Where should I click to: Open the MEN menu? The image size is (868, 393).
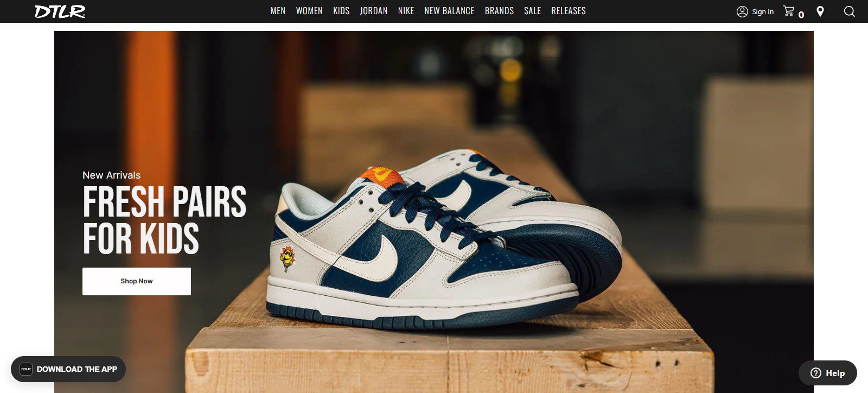point(278,11)
